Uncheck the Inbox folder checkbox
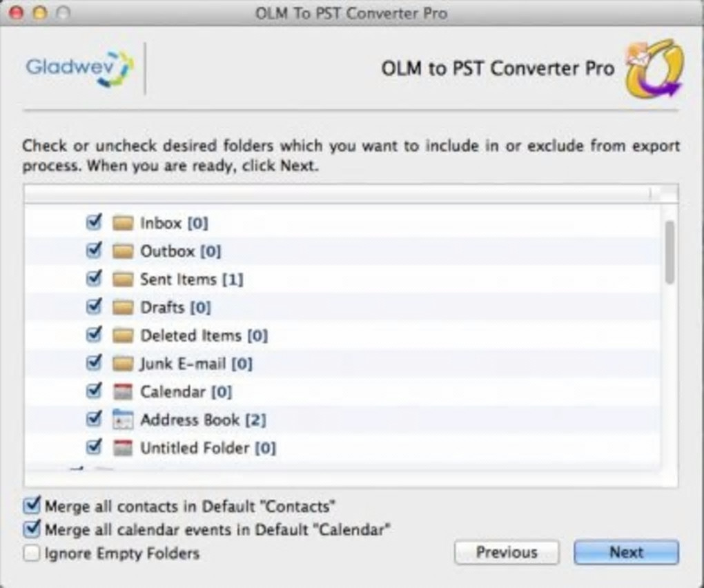Screen dimensions: 704x588 click(94, 222)
